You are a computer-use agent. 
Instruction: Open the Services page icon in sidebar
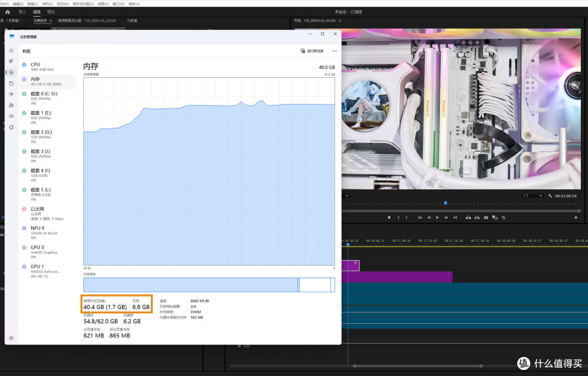click(11, 127)
